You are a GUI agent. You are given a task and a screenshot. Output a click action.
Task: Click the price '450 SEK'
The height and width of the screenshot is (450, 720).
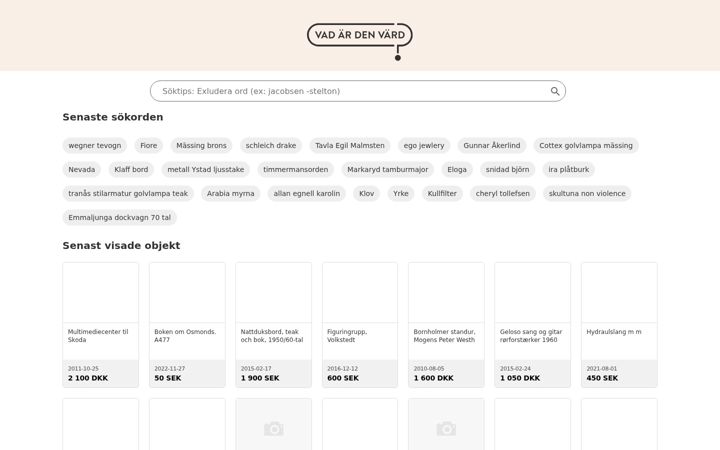tap(602, 378)
